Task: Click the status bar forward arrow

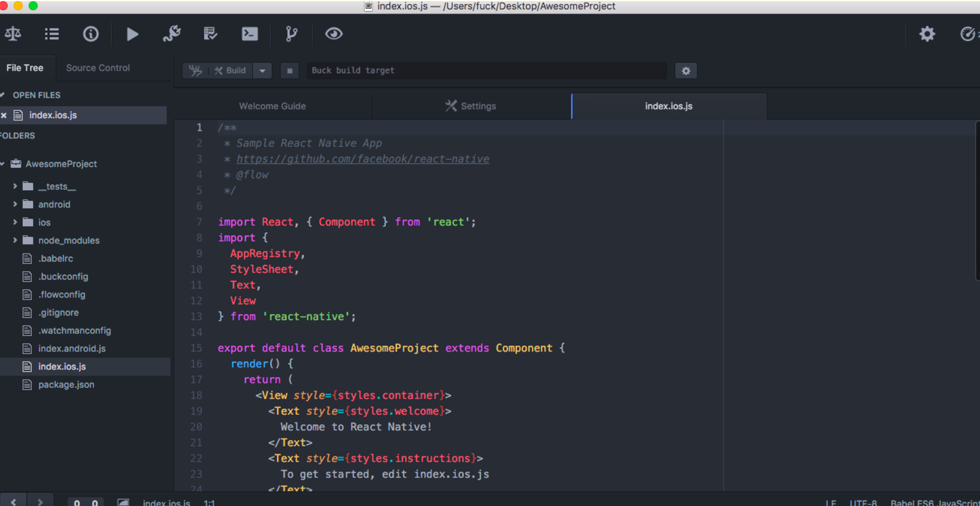Action: click(40, 502)
